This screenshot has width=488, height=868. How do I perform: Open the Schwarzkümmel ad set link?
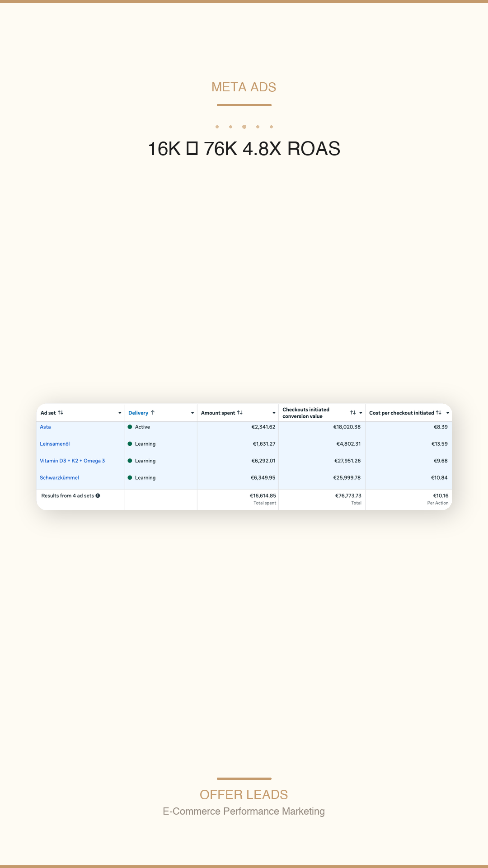[x=59, y=478]
